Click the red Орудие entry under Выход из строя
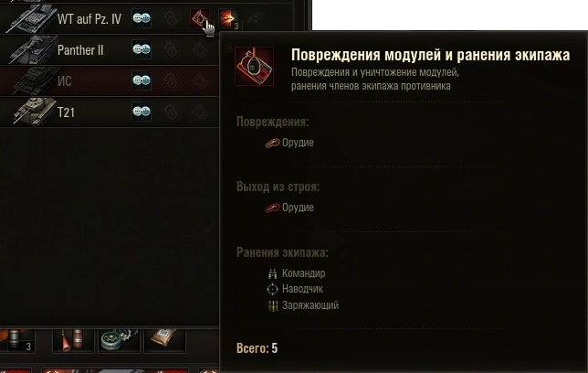Viewport: 588px width, 373px height. click(289, 208)
